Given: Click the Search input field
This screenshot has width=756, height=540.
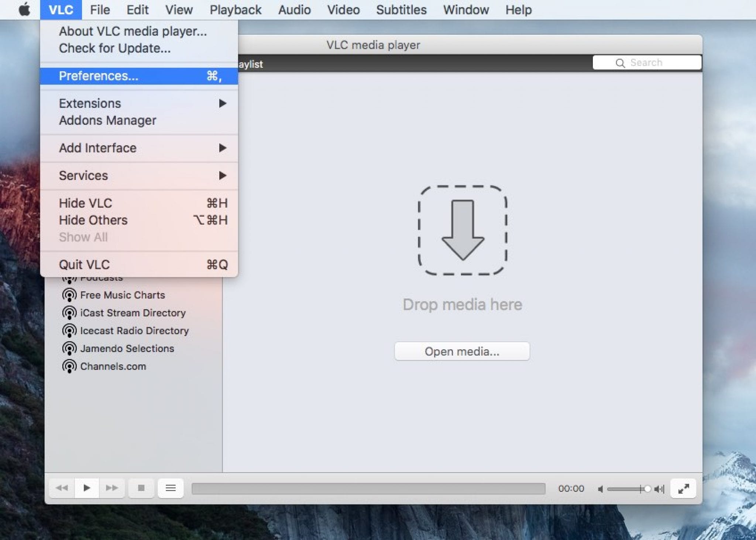Looking at the screenshot, I should tap(647, 63).
